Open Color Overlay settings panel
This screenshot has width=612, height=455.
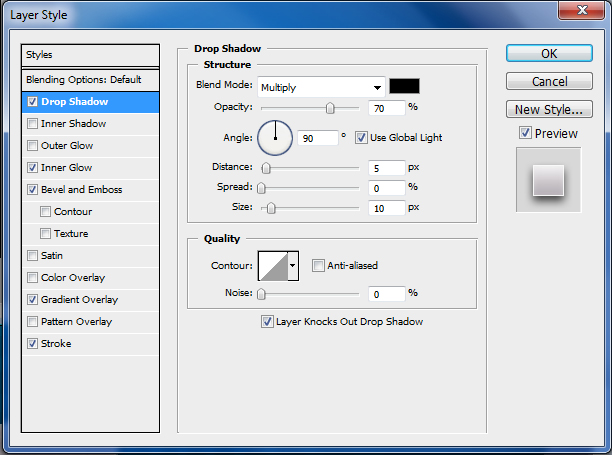[x=73, y=277]
